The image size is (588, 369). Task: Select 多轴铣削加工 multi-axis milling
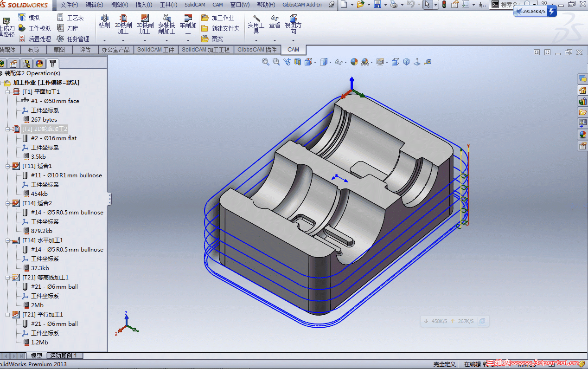pos(166,25)
